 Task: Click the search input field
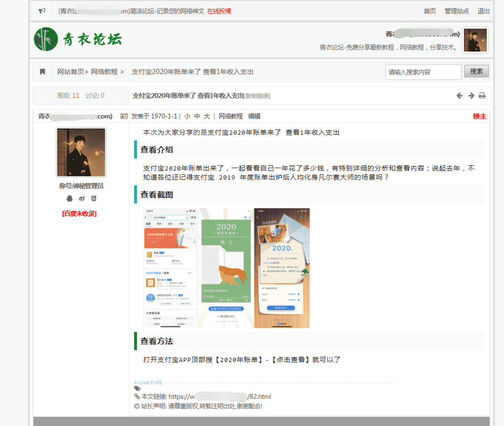(423, 72)
